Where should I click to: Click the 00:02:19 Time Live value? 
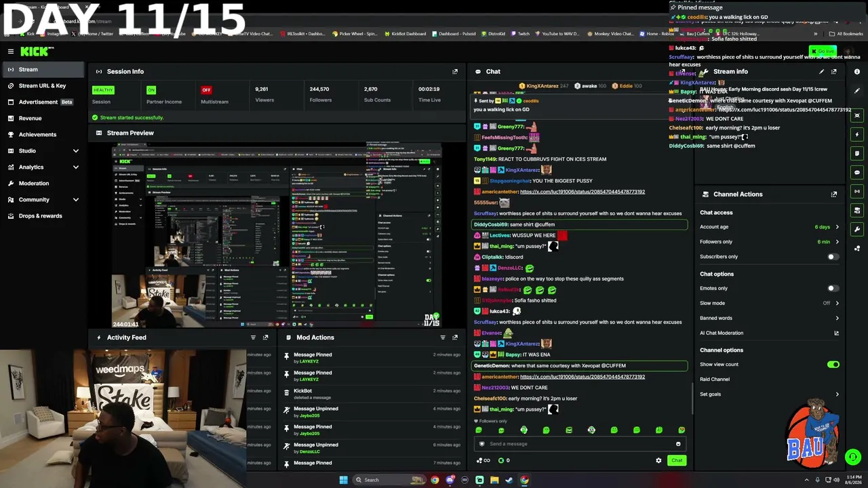pyautogui.click(x=429, y=89)
